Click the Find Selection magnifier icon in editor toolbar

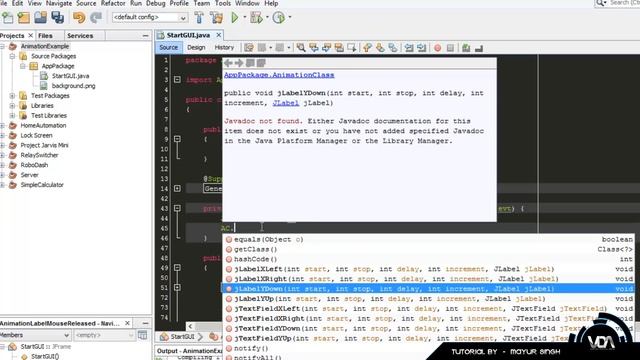pyautogui.click(x=301, y=48)
